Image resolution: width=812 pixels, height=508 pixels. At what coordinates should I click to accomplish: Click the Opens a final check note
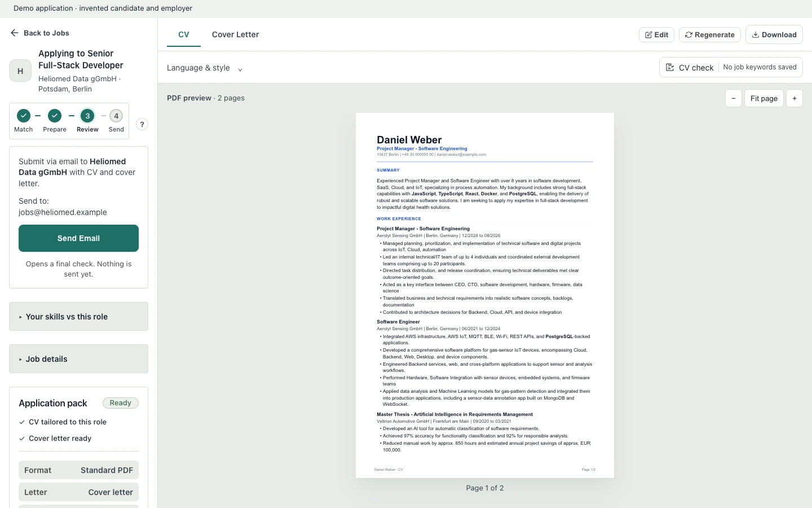pos(79,269)
